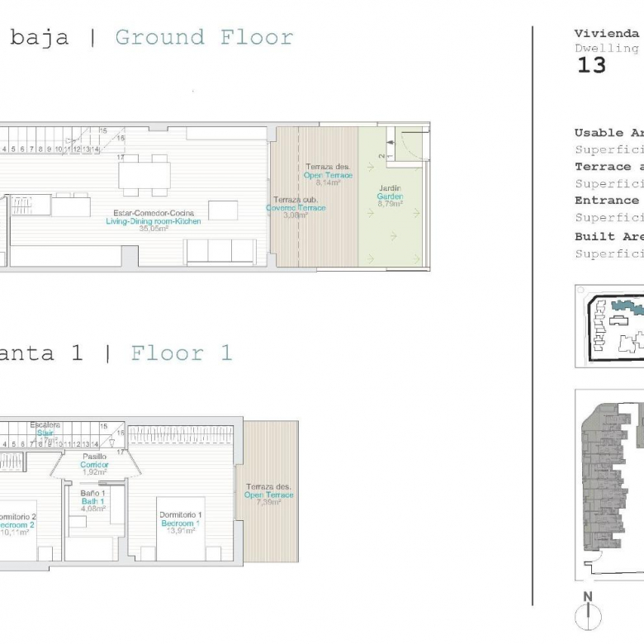Click the "Ground Floor" heading
This screenshot has width=644, height=644.
204,37
